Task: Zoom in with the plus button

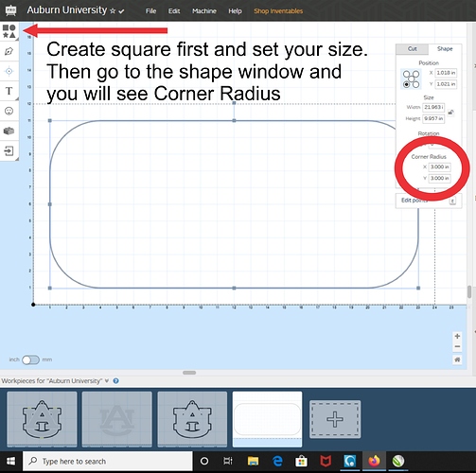Action: click(x=457, y=336)
